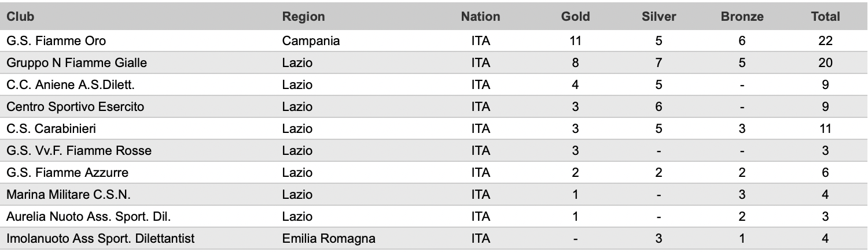The width and height of the screenshot is (868, 252).
Task: Click G.S. Vv.F. Fiamme Rosse
Action: coord(79,151)
